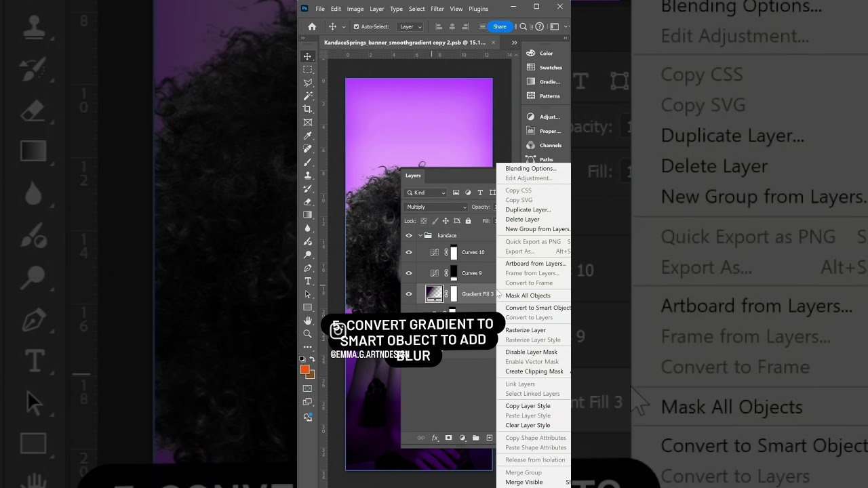Viewport: 868px width, 488px height.
Task: Select the Spot Healing Brush tool
Action: (x=308, y=149)
